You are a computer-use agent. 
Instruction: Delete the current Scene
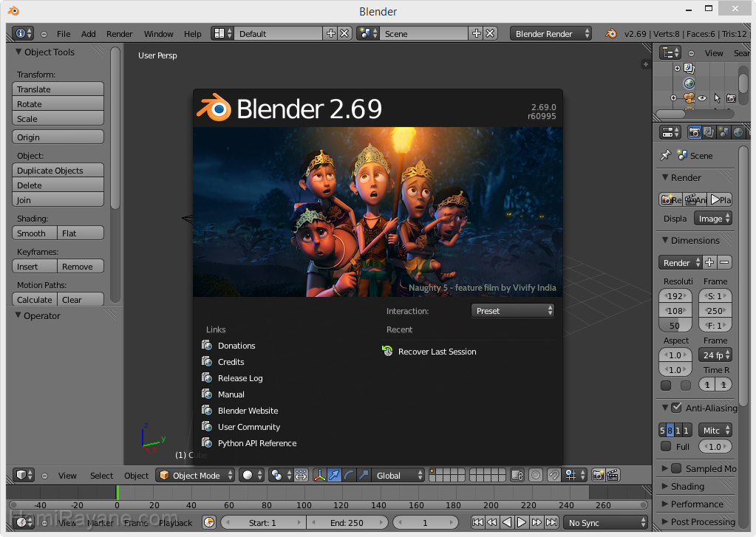pyautogui.click(x=490, y=33)
